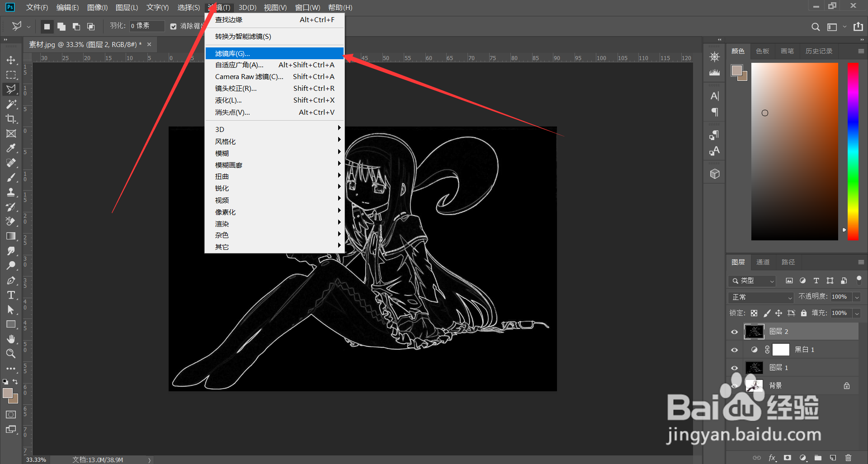Toggle lock all padlock icon
The height and width of the screenshot is (464, 868).
point(804,313)
